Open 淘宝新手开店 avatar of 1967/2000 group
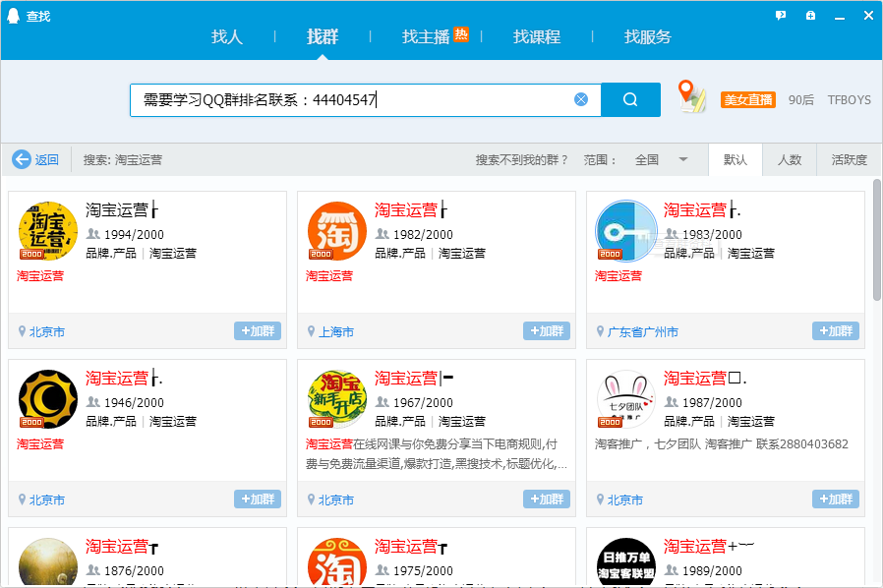 point(336,399)
